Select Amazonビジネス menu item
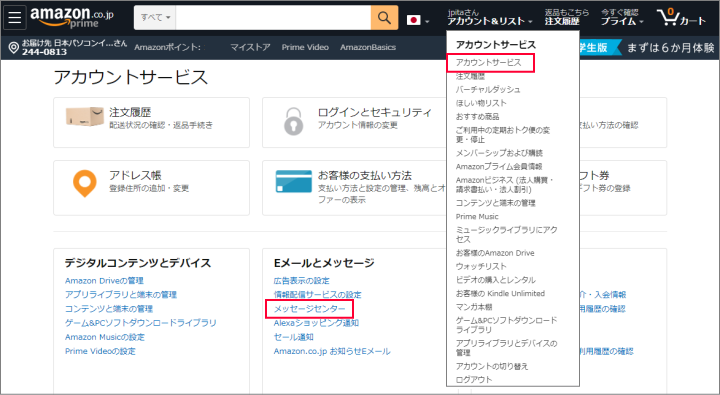 coord(505,185)
